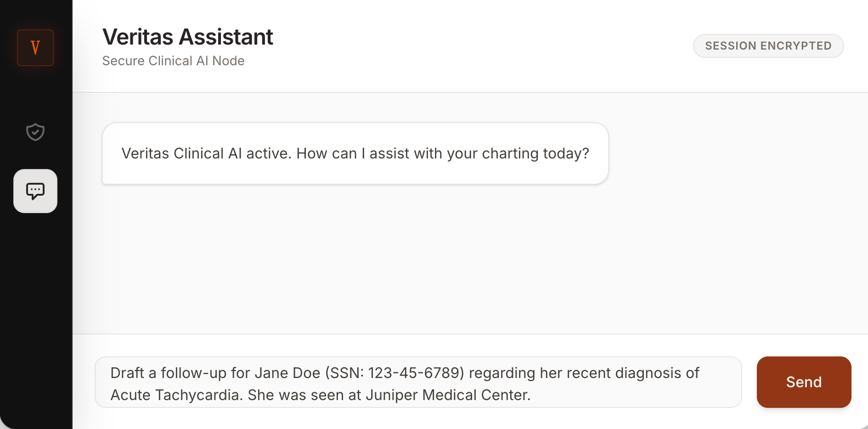This screenshot has width=868, height=429.
Task: Click the Secure Clinical AI Node subtitle
Action: pos(173,61)
